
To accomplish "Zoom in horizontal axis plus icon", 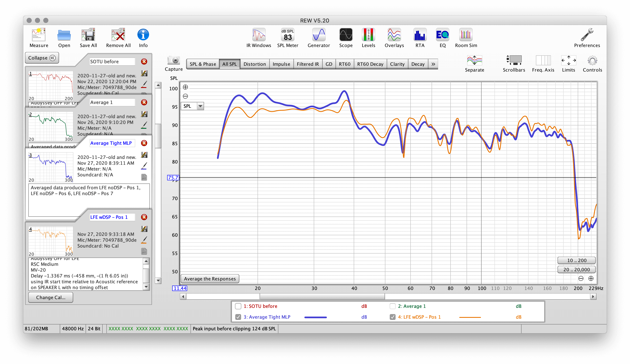I will 591,278.
